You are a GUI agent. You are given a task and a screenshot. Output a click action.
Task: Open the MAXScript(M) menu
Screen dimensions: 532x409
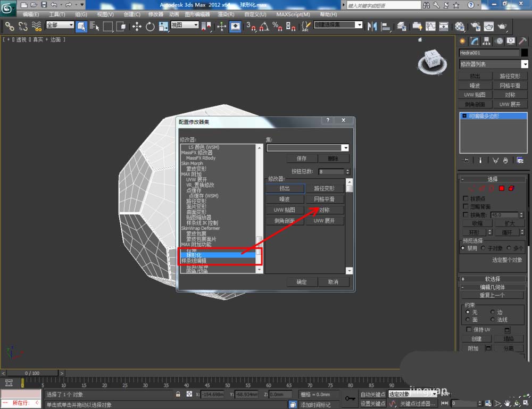293,14
